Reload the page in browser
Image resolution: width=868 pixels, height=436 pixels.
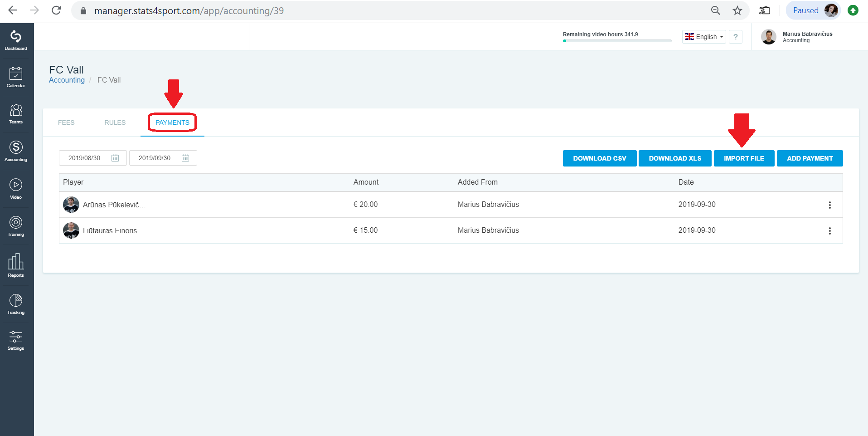56,10
